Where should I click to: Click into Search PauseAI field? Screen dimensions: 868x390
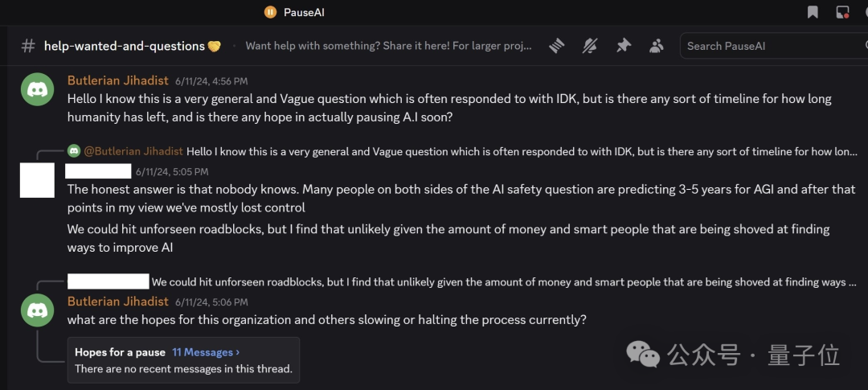tap(774, 46)
